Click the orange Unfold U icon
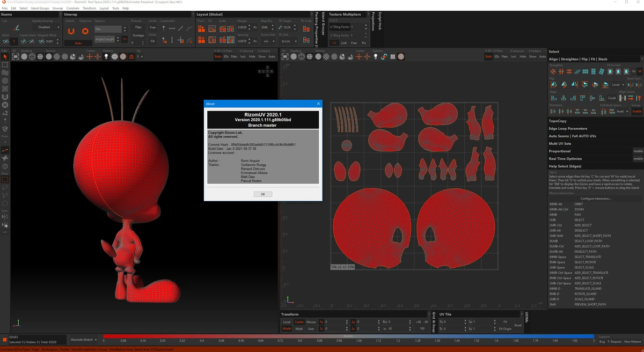 pos(71,31)
